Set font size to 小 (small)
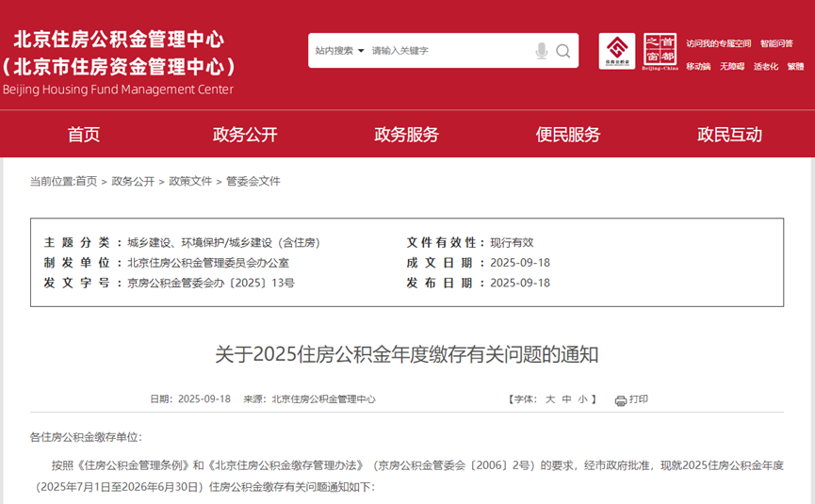815x504 pixels. [x=582, y=399]
